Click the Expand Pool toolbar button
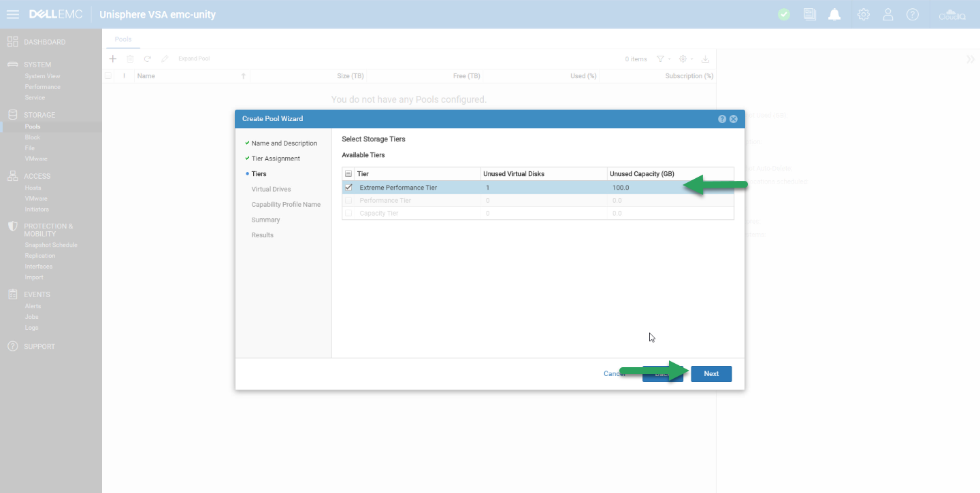Image resolution: width=980 pixels, height=493 pixels. [194, 59]
